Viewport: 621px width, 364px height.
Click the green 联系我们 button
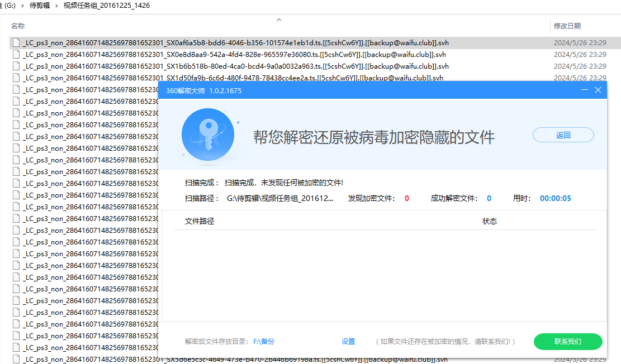tap(567, 342)
